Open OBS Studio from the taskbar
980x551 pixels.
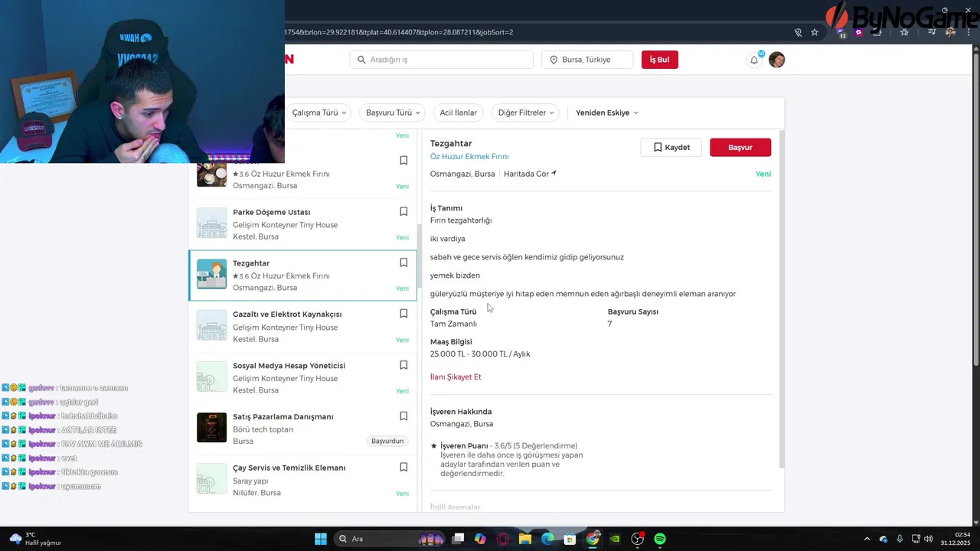coord(637,539)
